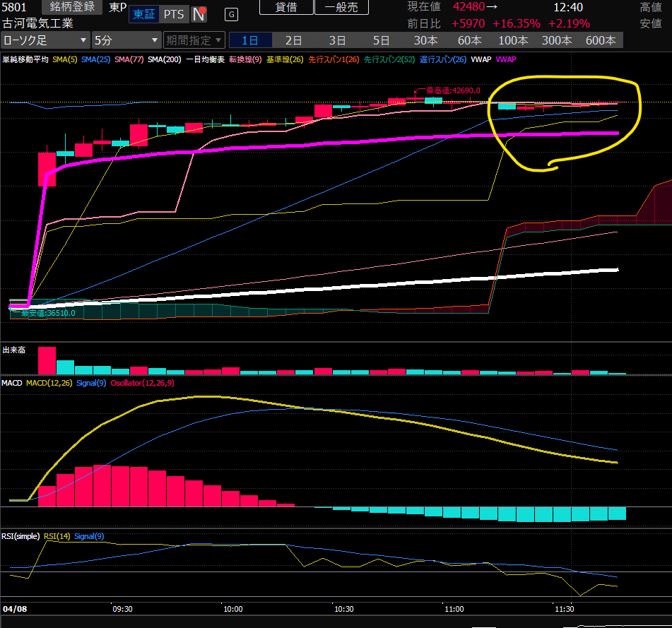This screenshot has width=672, height=628.
Task: Open the 期間指定 dropdown
Action: tap(194, 40)
